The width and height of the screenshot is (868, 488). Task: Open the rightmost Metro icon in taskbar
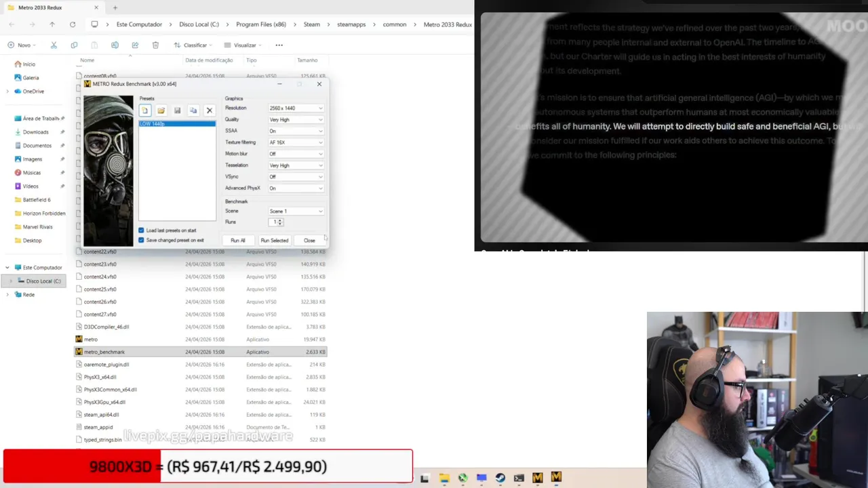pyautogui.click(x=556, y=477)
